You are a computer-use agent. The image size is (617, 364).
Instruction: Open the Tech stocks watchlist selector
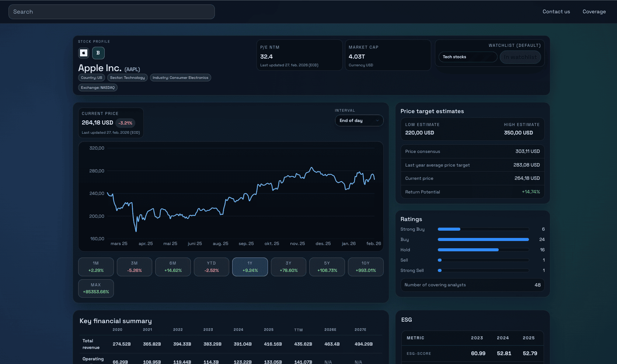click(467, 57)
